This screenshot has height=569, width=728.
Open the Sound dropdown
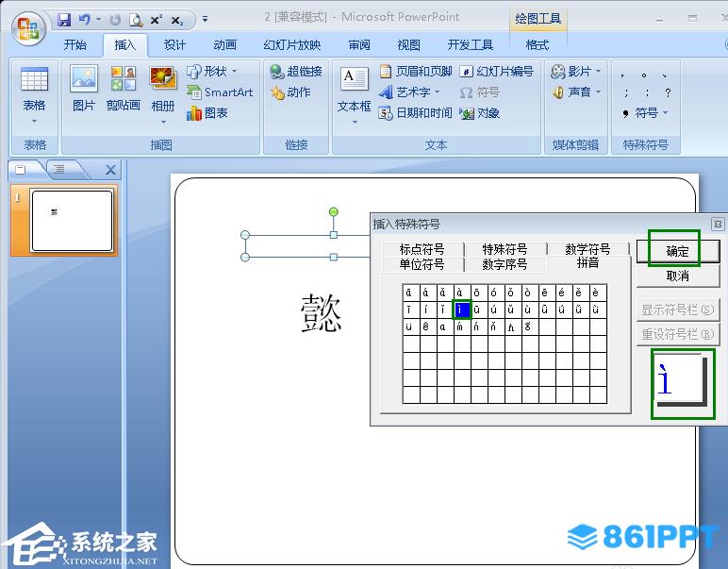(x=576, y=92)
